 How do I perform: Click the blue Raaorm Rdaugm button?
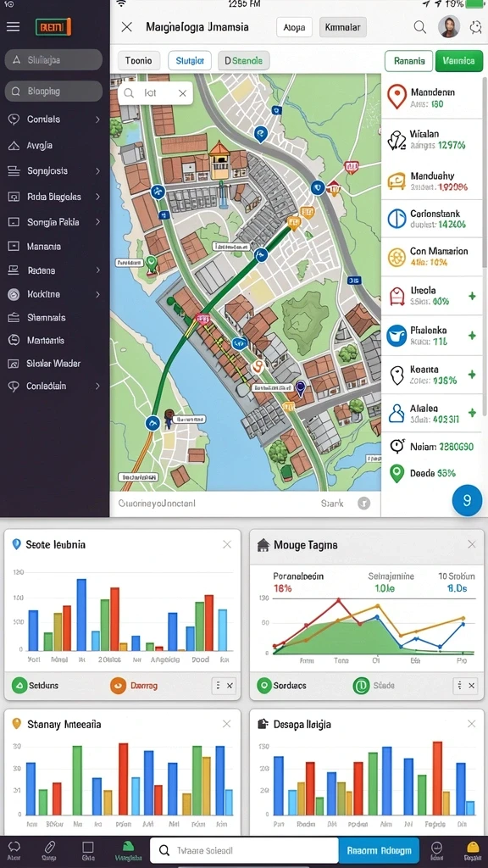(x=379, y=850)
